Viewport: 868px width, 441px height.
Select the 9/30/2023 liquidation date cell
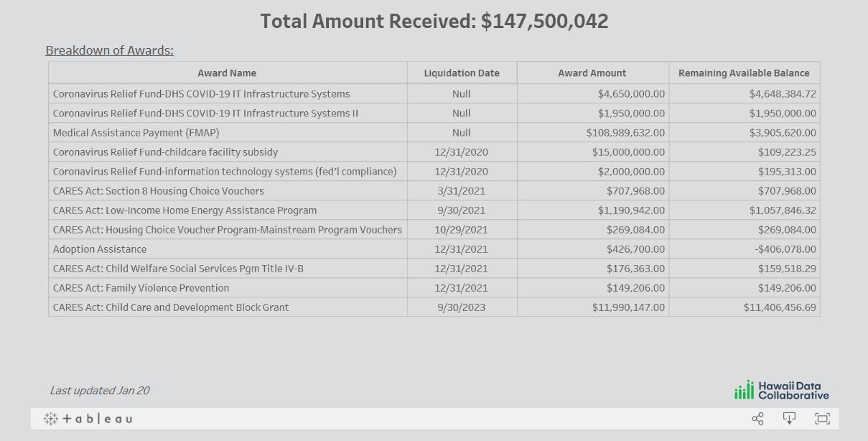click(462, 307)
